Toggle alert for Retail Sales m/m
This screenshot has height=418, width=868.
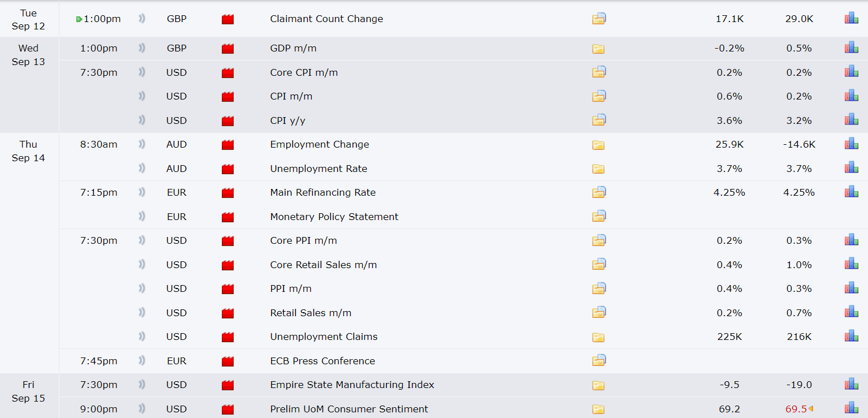tap(141, 312)
